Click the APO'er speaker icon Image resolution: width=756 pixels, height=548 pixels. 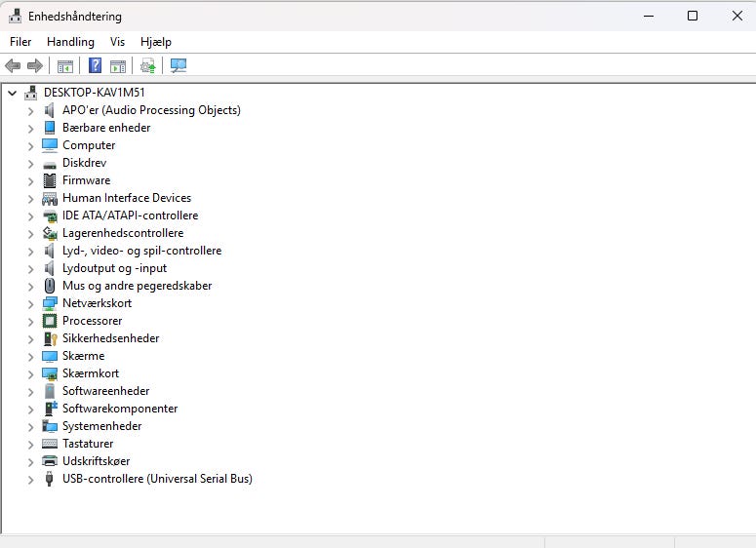[49, 110]
